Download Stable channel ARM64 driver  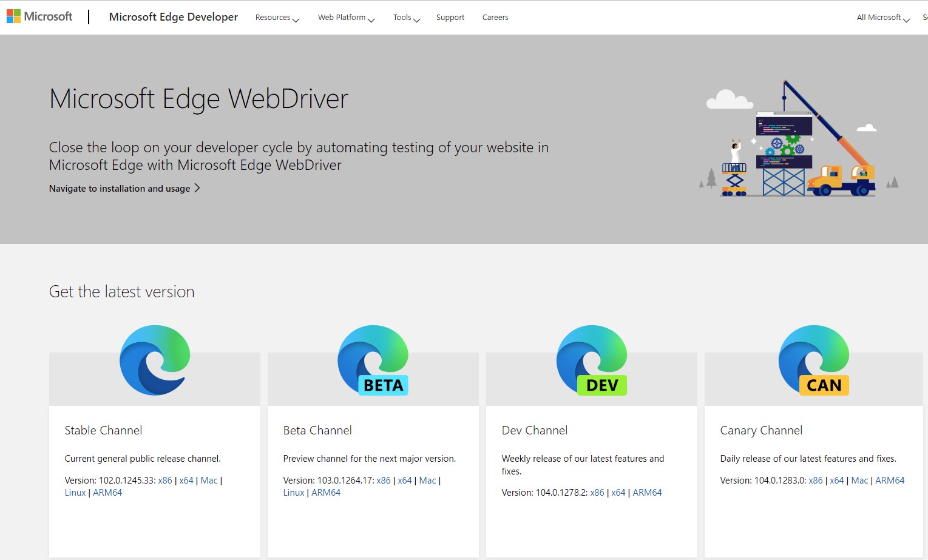(107, 493)
